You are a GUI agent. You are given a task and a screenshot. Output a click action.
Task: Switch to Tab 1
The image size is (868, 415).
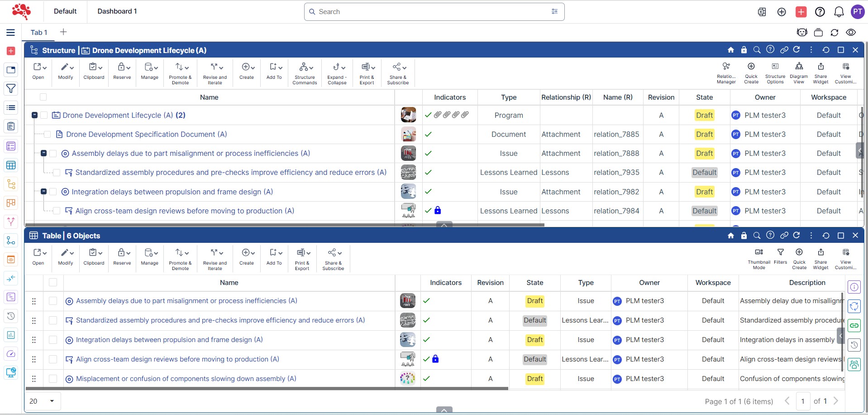(x=39, y=33)
